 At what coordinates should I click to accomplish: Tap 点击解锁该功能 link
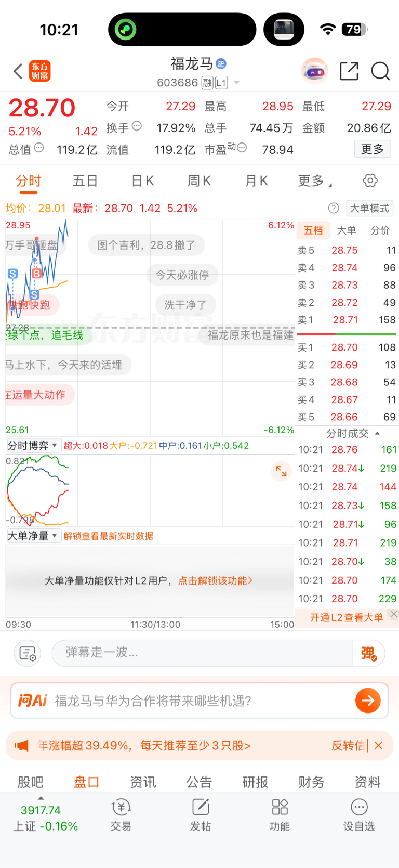[x=216, y=580]
